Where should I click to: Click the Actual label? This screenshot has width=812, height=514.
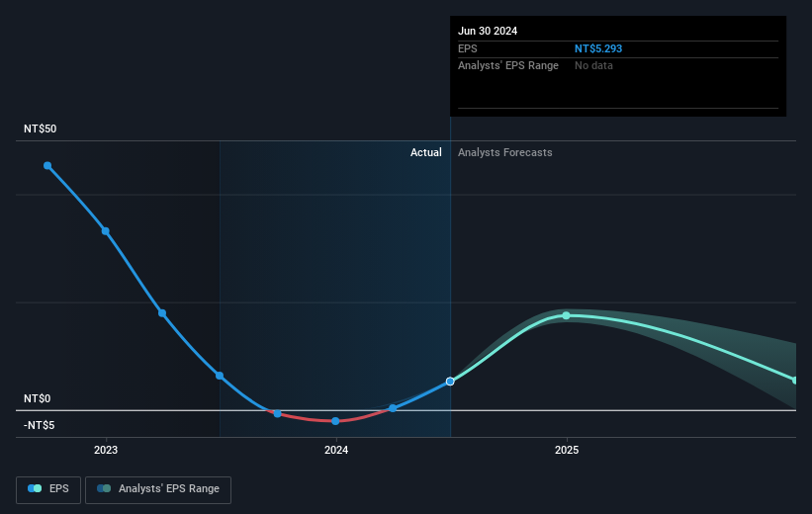coord(425,152)
